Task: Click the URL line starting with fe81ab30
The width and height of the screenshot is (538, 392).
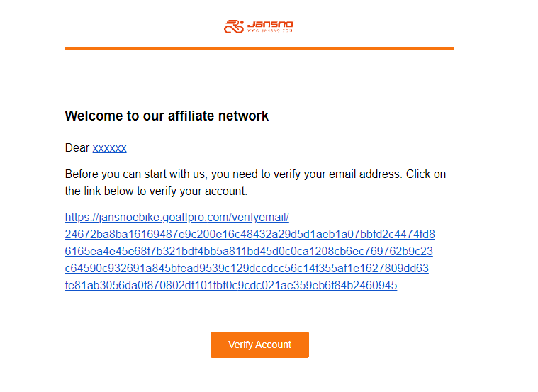Action: pos(231,285)
